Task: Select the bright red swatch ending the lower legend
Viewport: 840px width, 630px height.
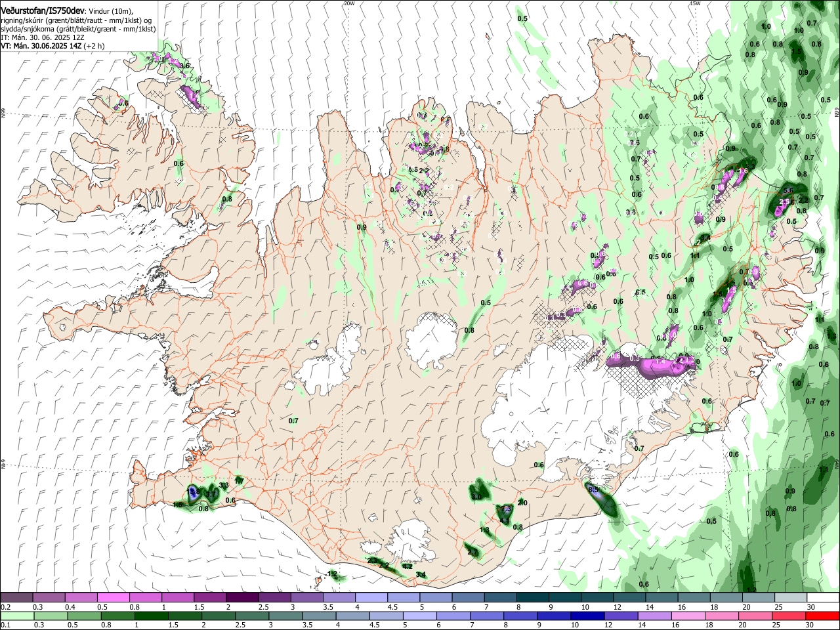Action: pos(824,616)
